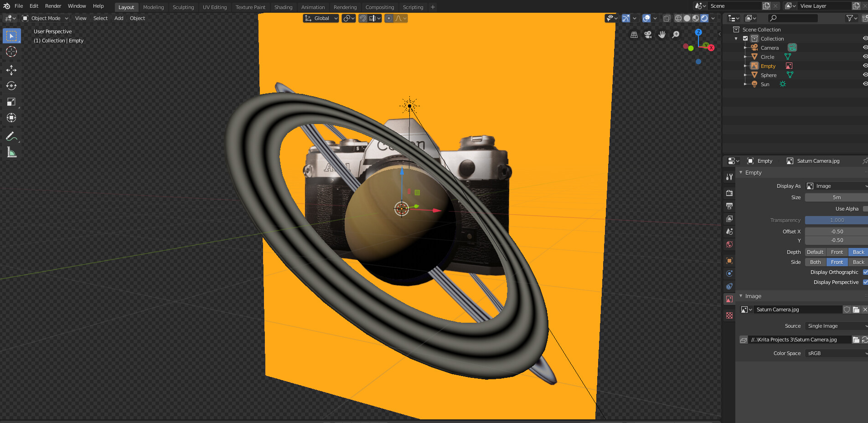Open the Render menu

[x=53, y=6]
